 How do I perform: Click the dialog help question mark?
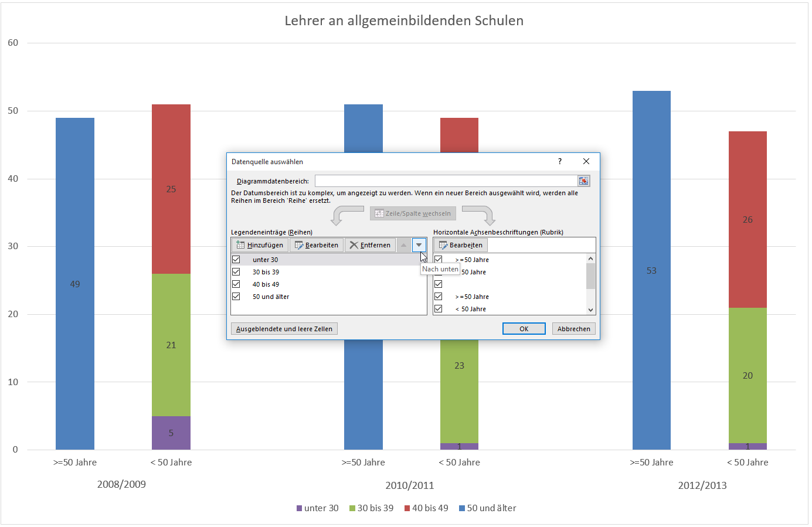(560, 161)
